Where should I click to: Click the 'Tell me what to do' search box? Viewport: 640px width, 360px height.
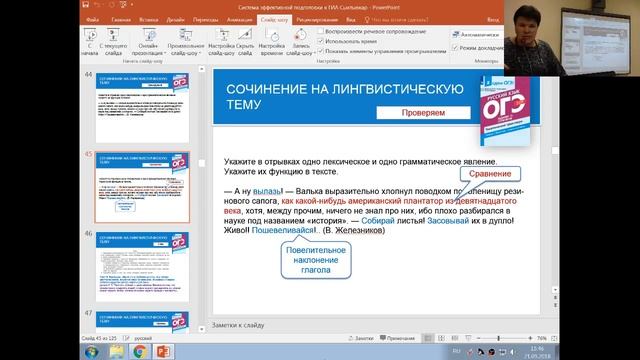[397, 20]
